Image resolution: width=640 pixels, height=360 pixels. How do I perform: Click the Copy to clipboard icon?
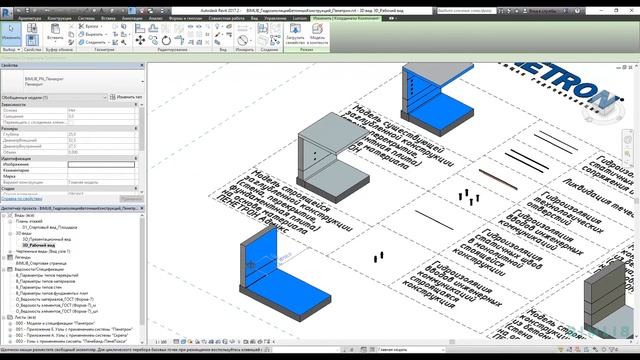click(x=71, y=34)
